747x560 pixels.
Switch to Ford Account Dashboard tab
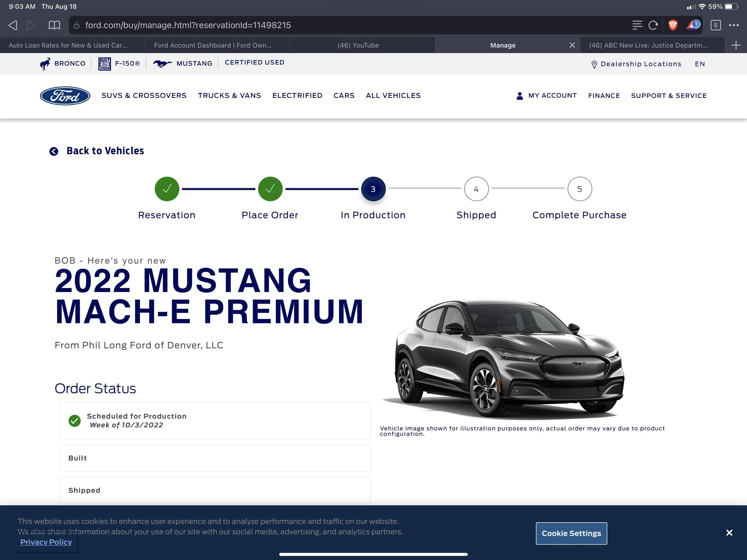click(217, 45)
